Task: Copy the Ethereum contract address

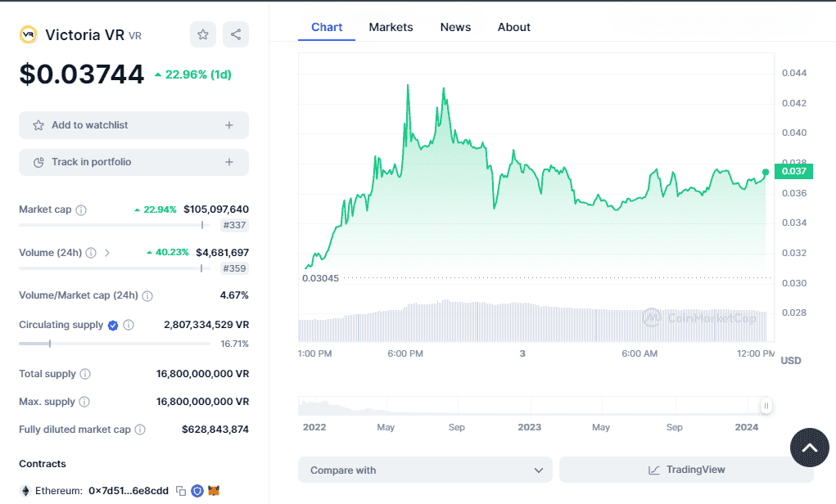Action: coord(181,491)
